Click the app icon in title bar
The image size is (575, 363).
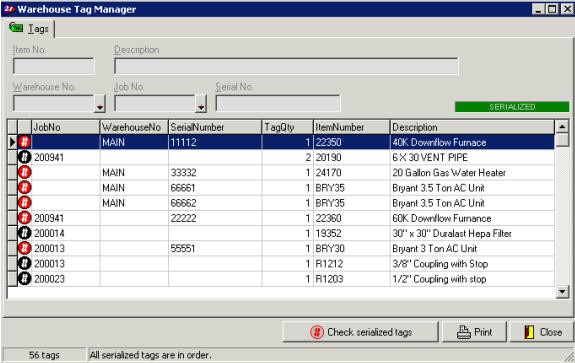9,9
